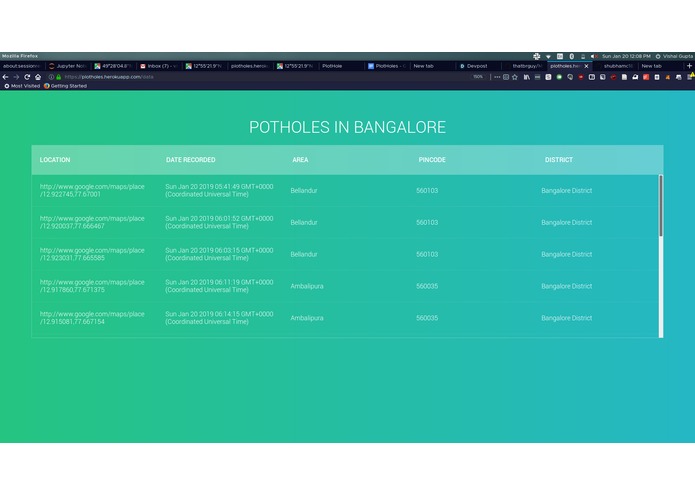
Task: Open the maps link for 12.920037,77.666467
Action: [92, 222]
